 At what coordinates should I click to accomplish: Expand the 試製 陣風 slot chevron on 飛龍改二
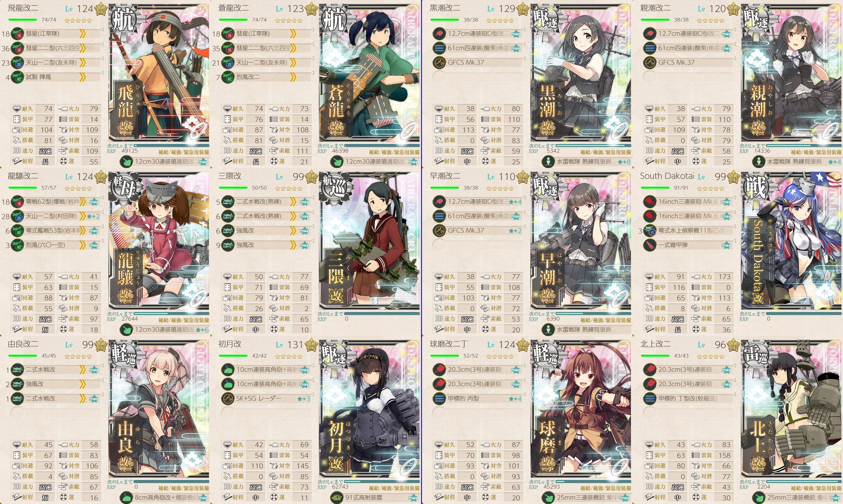click(82, 77)
